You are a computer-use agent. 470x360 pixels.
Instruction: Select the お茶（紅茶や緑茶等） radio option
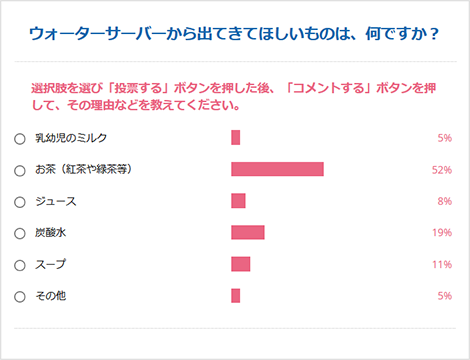[20, 171]
